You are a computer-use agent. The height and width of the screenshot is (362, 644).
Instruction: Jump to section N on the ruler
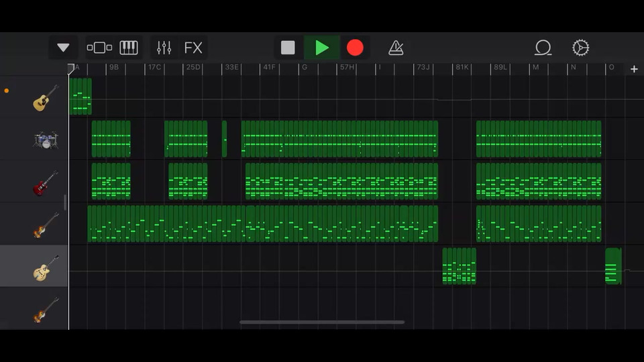click(574, 67)
